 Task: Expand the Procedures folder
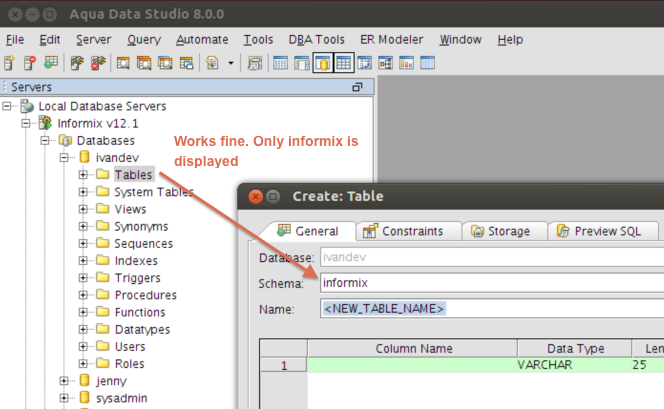pyautogui.click(x=83, y=295)
